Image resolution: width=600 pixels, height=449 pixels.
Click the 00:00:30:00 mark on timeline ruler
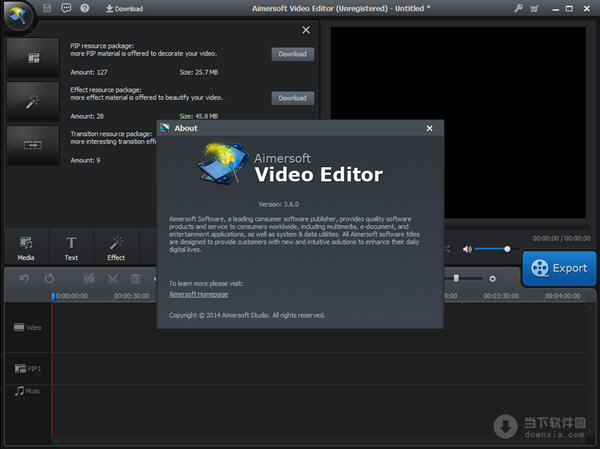coord(131,296)
